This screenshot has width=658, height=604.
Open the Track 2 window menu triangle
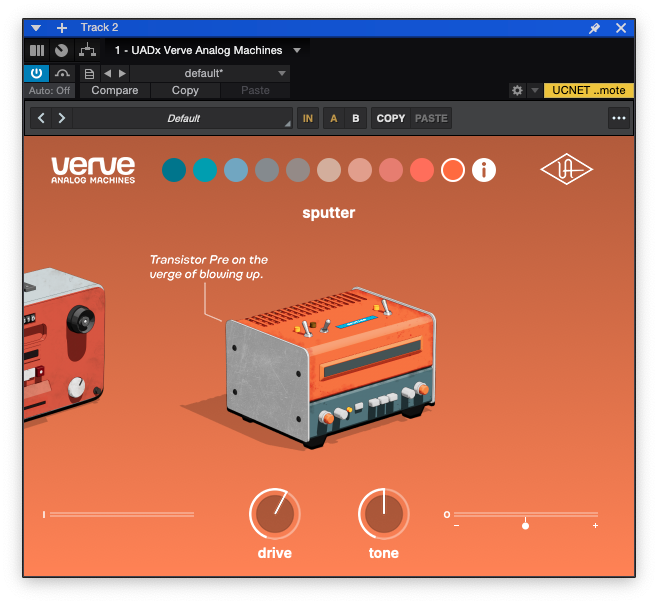pos(36,28)
